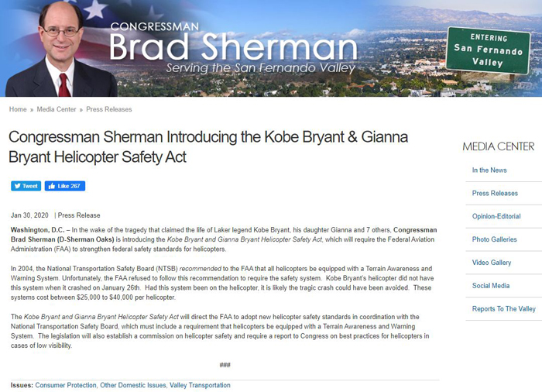The width and height of the screenshot is (542, 392).
Task: Click the Facebook Like 267 button
Action: [x=65, y=186]
